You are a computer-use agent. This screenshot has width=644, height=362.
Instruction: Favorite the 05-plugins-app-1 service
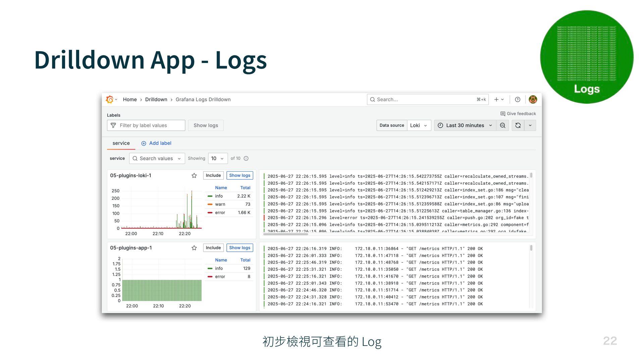tap(194, 248)
